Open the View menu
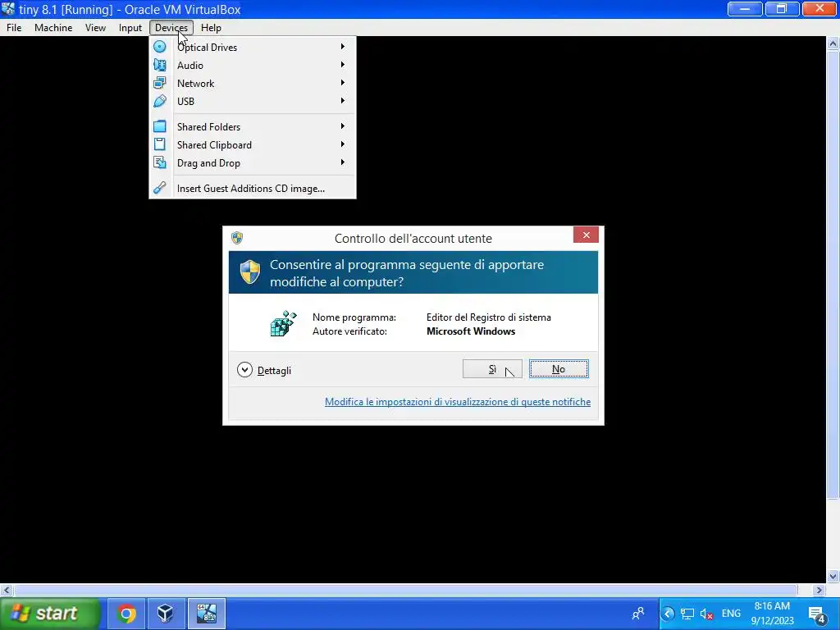This screenshot has height=630, width=840. pyautogui.click(x=95, y=28)
